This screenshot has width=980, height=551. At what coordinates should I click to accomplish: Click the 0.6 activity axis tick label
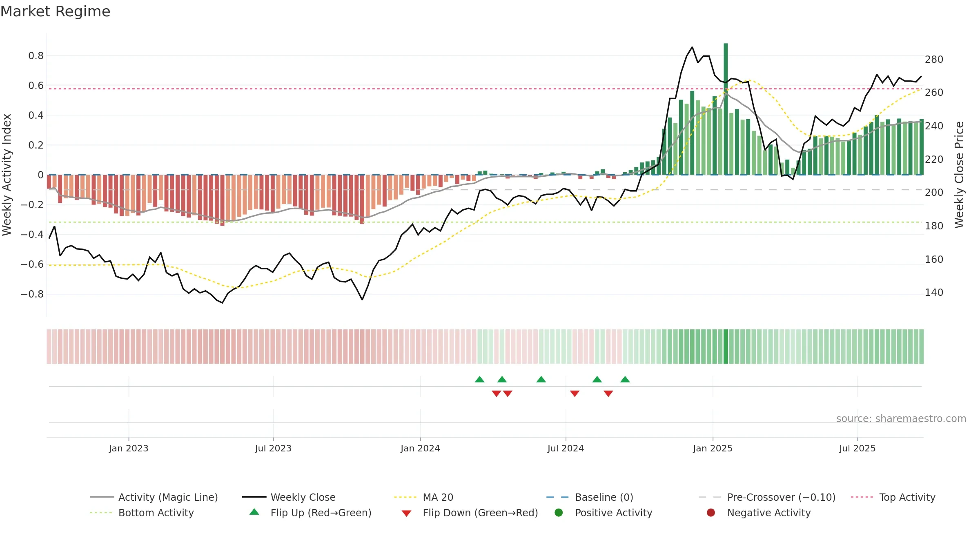36,86
